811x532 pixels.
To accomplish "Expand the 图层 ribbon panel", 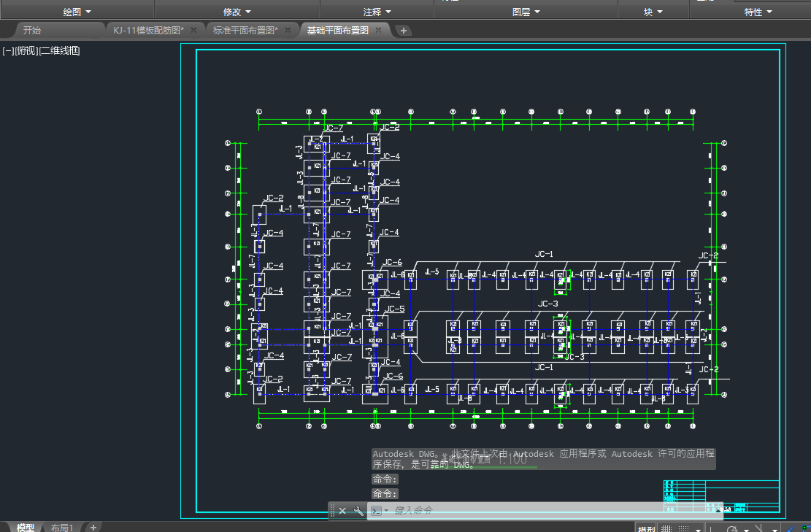I will pos(526,12).
